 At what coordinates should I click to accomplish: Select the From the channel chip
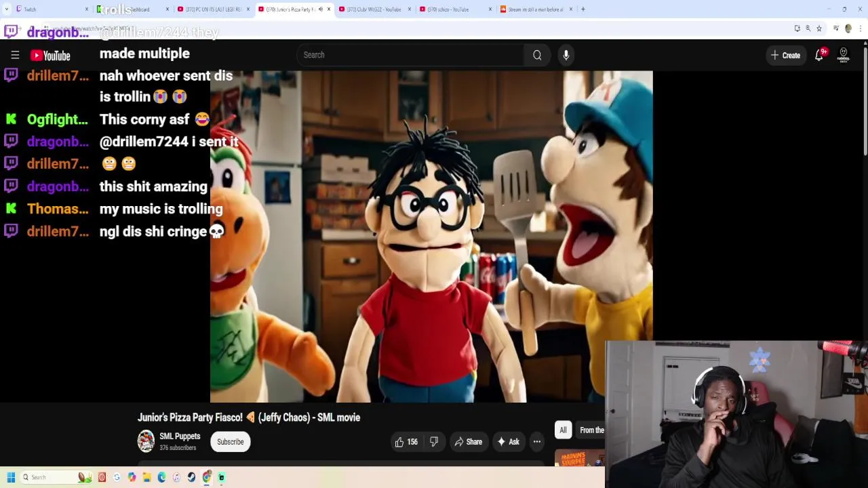pos(591,430)
